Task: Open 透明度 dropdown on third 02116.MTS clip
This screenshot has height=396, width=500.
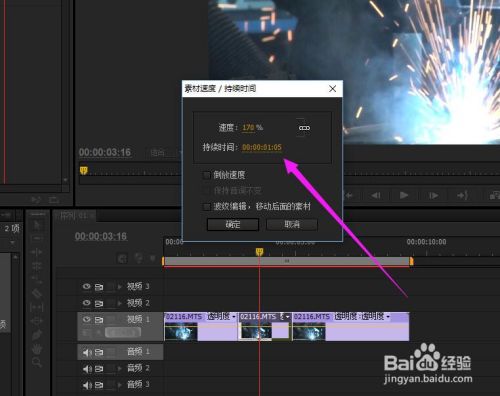Action: (388, 316)
